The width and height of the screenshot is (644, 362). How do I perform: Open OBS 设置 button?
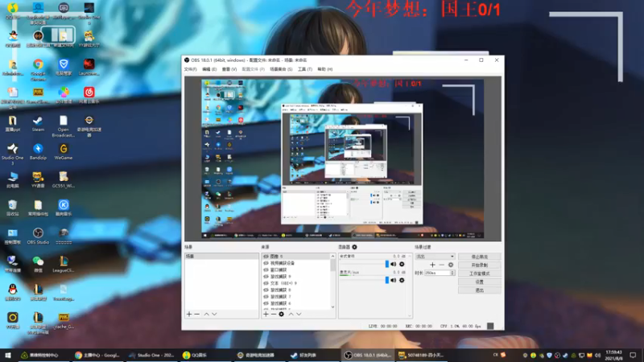479,282
